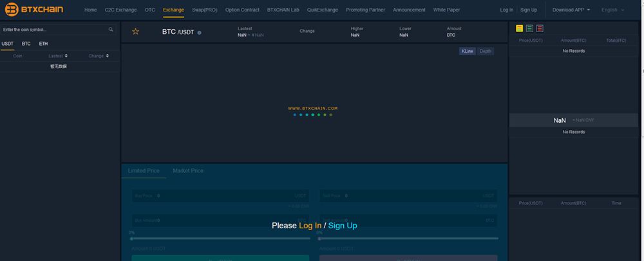
Task: Click the orange Log In link in overlay
Action: (x=310, y=226)
